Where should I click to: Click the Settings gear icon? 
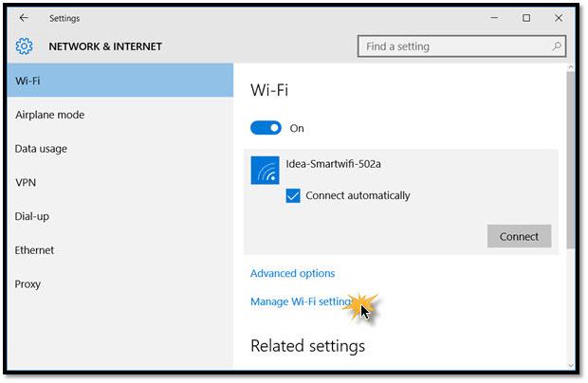(x=24, y=46)
